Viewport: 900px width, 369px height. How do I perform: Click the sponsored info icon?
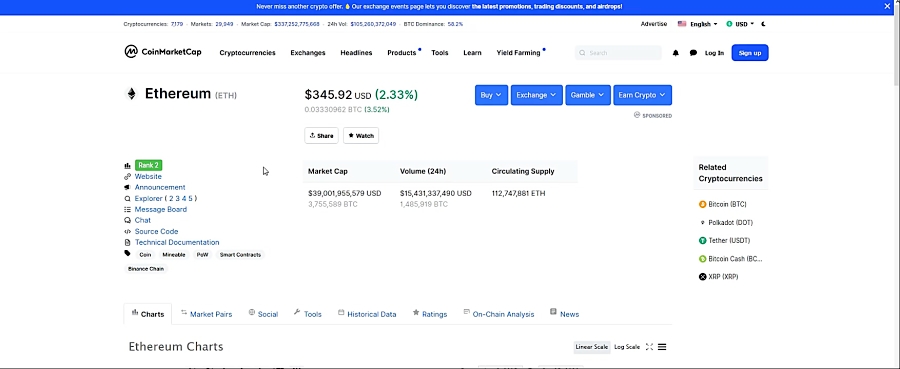coord(637,115)
